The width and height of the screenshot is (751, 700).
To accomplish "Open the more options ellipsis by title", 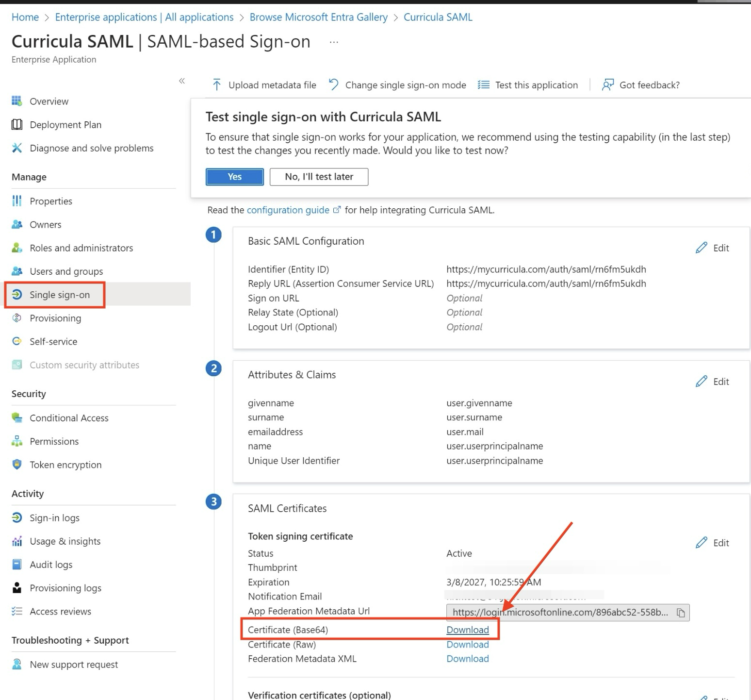I will click(334, 42).
